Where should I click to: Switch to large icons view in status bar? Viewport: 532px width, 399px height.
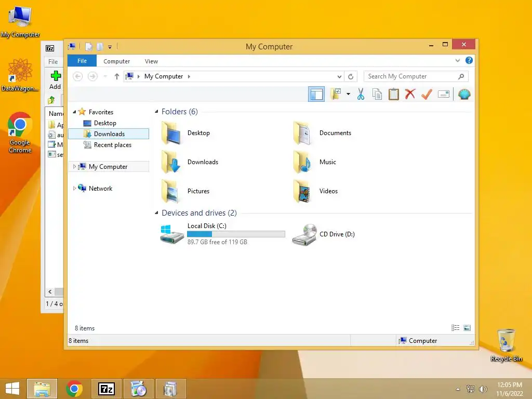pyautogui.click(x=467, y=327)
